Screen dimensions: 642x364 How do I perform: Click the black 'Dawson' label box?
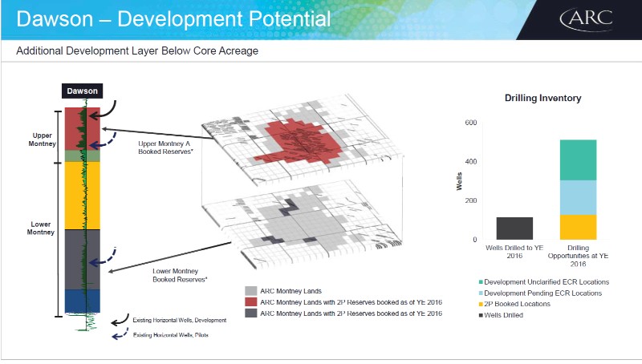click(83, 91)
